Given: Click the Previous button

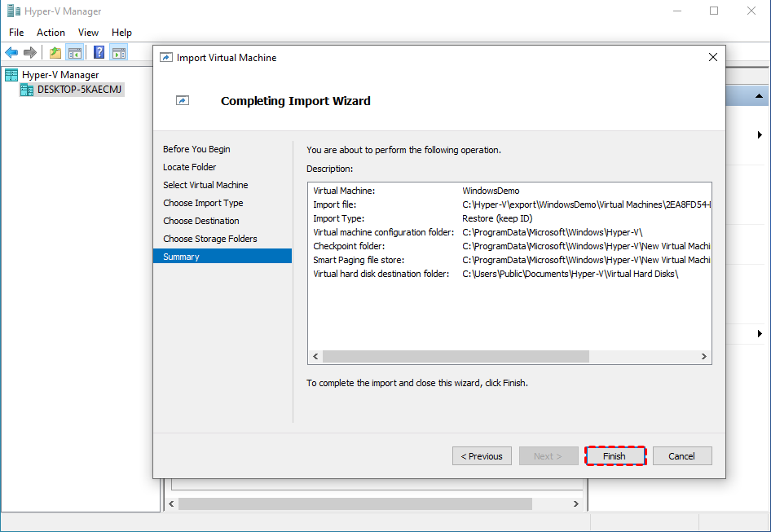Looking at the screenshot, I should coord(482,456).
